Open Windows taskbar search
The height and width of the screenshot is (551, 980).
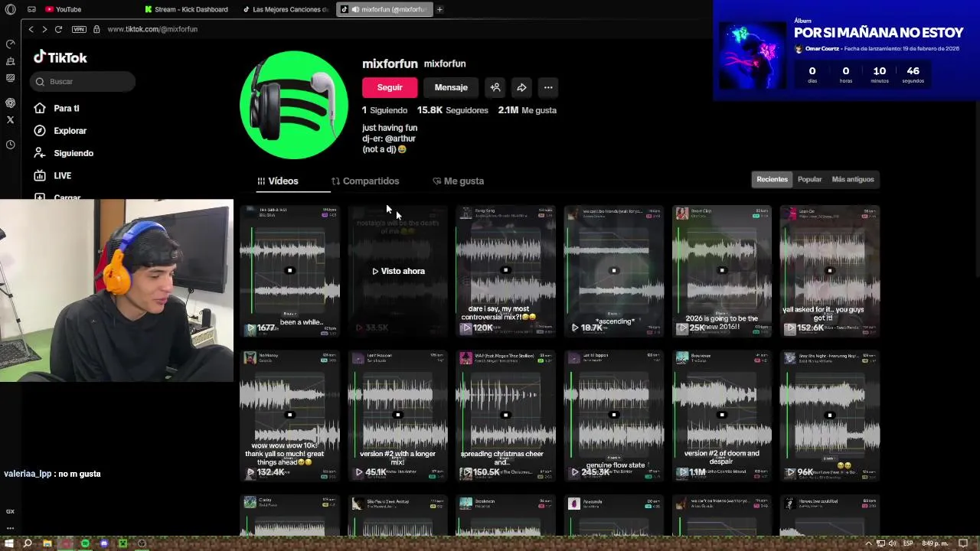(x=28, y=543)
